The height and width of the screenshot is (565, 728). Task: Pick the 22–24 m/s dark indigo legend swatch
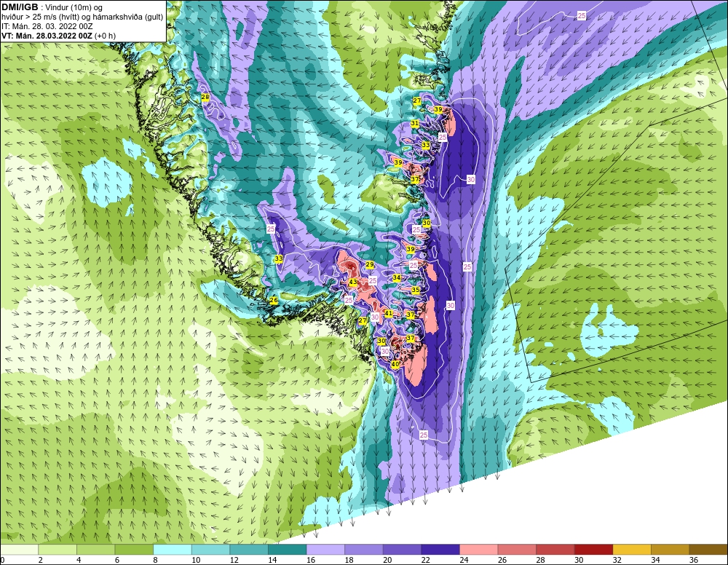pyautogui.click(x=440, y=550)
